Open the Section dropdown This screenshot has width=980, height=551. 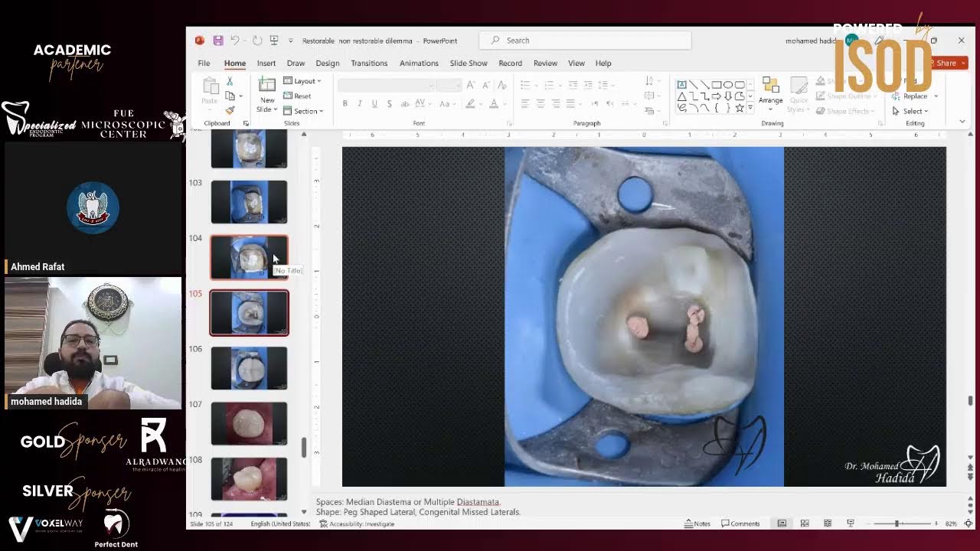click(303, 111)
